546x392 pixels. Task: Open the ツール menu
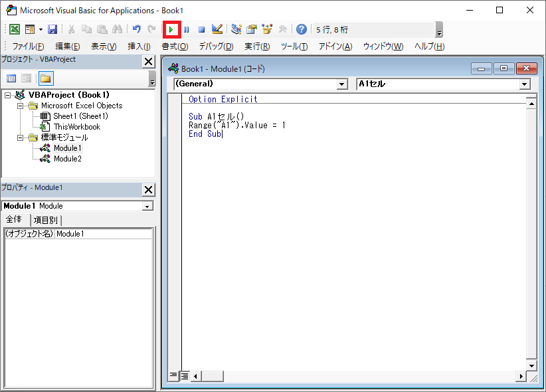(294, 47)
